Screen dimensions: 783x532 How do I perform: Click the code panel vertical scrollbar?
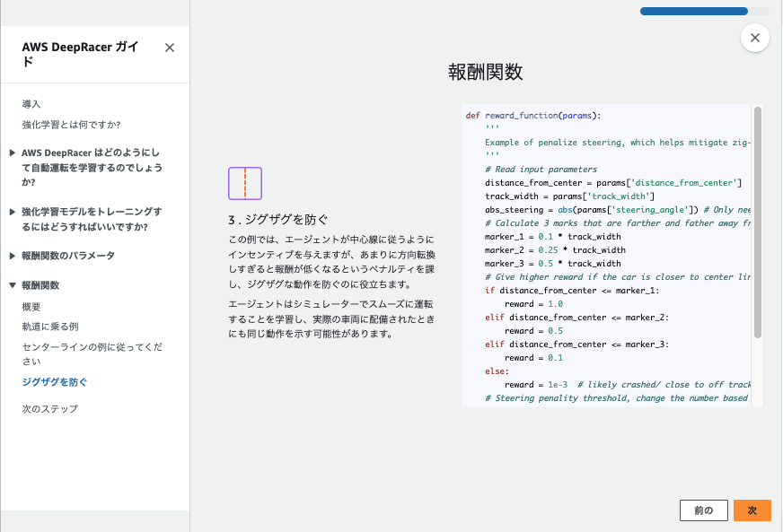pyautogui.click(x=758, y=222)
